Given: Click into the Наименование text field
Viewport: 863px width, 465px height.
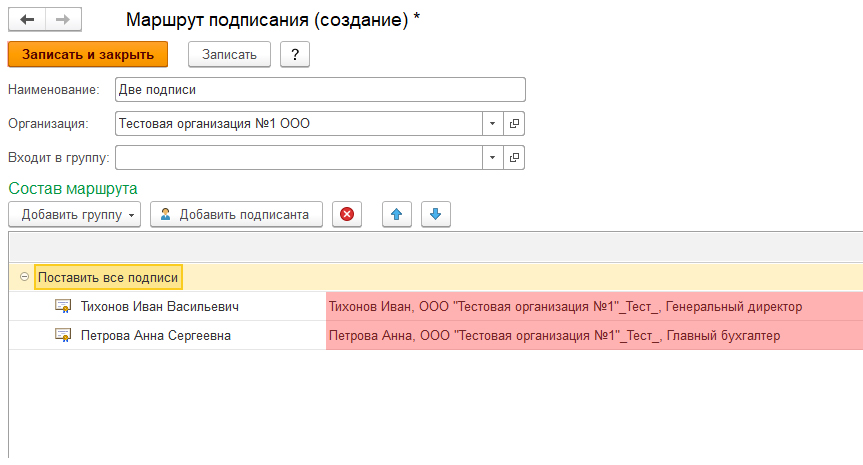Looking at the screenshot, I should pyautogui.click(x=320, y=89).
